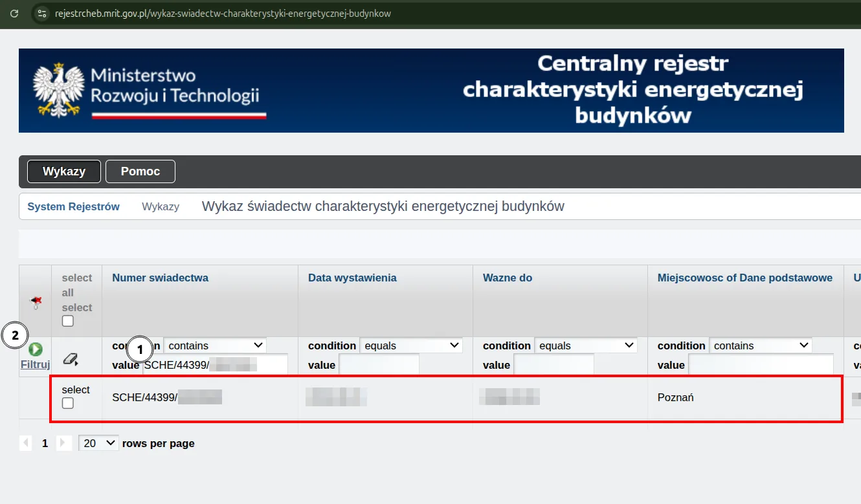Sort by Data wystawienia column header

click(352, 278)
